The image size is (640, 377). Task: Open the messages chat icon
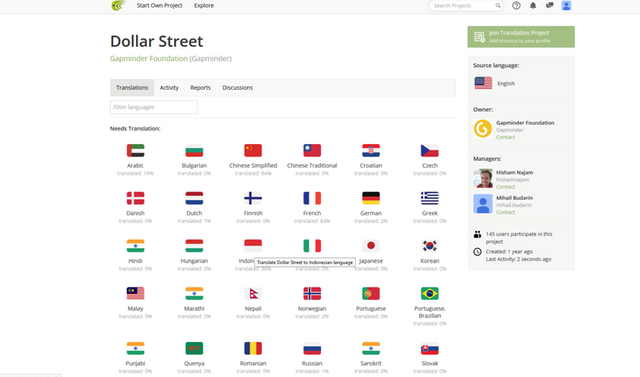tap(550, 5)
